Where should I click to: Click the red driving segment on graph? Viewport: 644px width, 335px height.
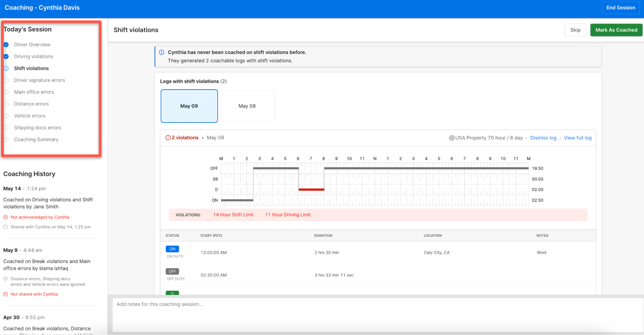pos(311,190)
